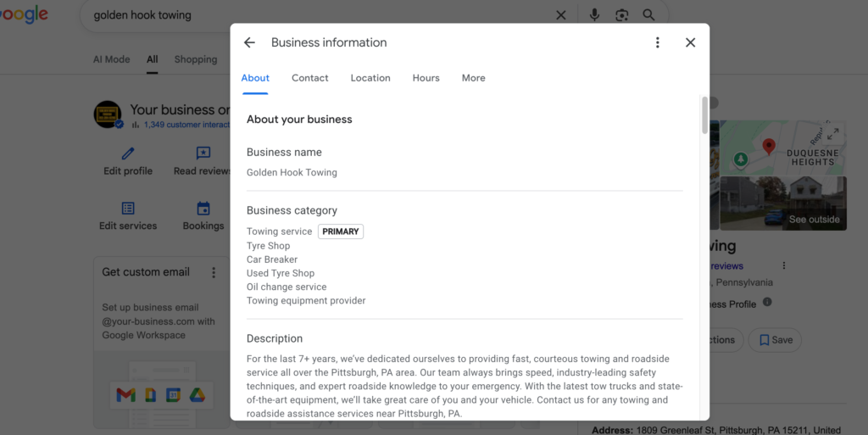Image resolution: width=868 pixels, height=435 pixels.
Task: Click the dialog's vertical scrollbar
Action: click(704, 115)
